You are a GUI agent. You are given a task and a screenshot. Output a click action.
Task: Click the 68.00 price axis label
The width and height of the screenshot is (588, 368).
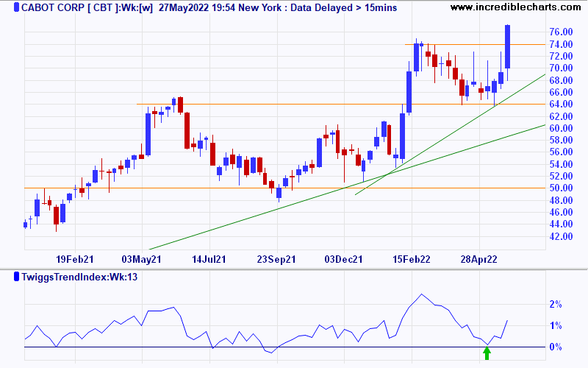point(561,80)
